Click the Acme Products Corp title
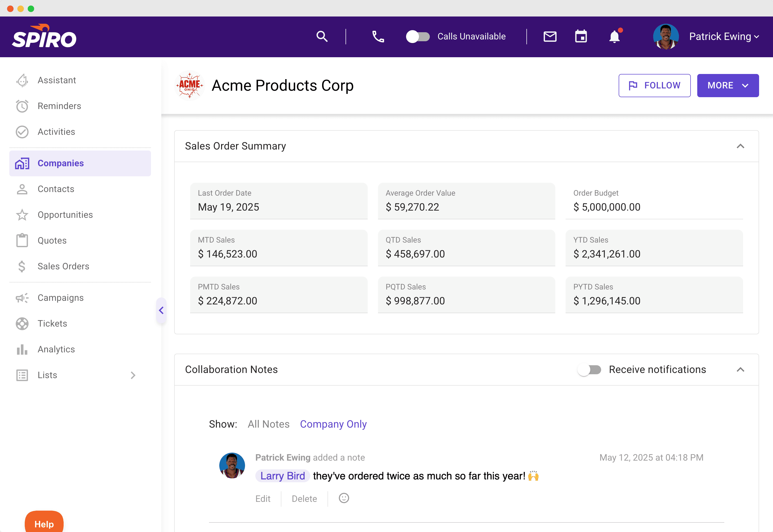The image size is (773, 532). click(x=283, y=85)
